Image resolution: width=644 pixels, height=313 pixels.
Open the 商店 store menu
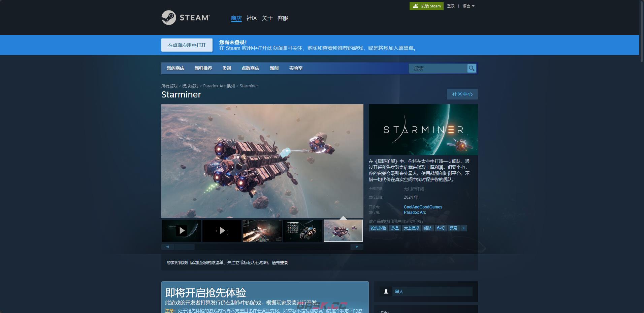coord(236,18)
